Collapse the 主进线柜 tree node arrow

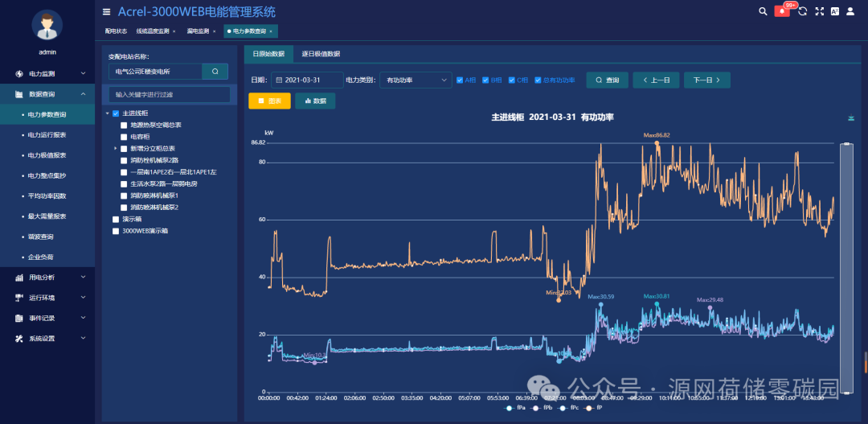pyautogui.click(x=108, y=113)
